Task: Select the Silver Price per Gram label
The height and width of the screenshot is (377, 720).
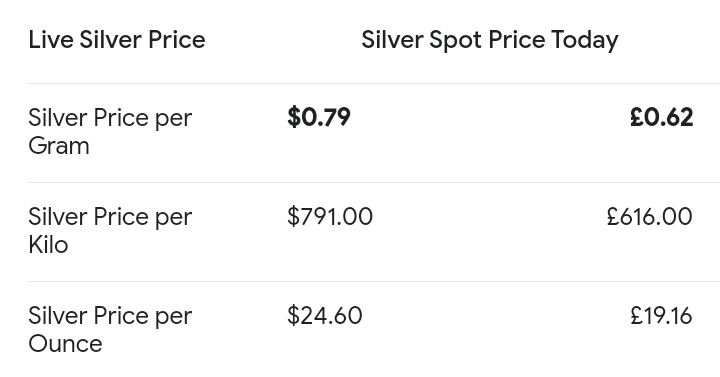Action: coord(110,132)
